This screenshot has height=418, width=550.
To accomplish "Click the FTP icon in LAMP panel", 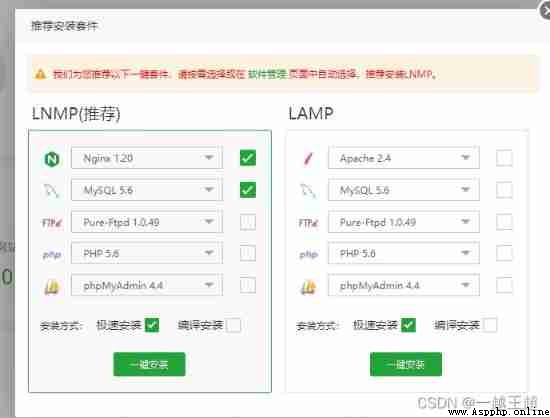I will point(308,222).
